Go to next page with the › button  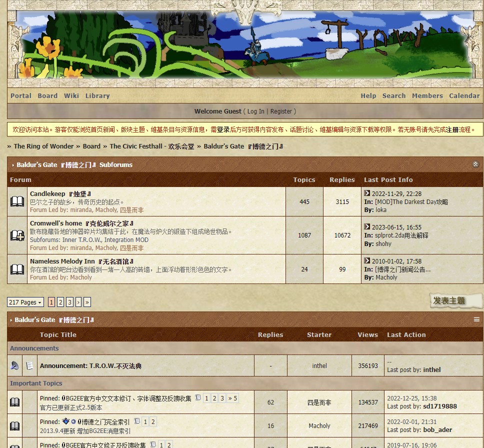click(x=78, y=302)
